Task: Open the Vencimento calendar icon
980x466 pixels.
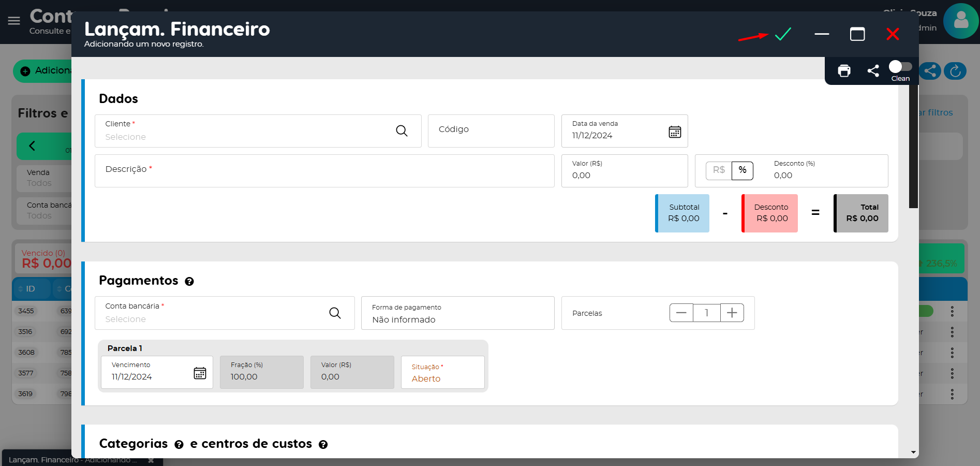Action: 200,373
